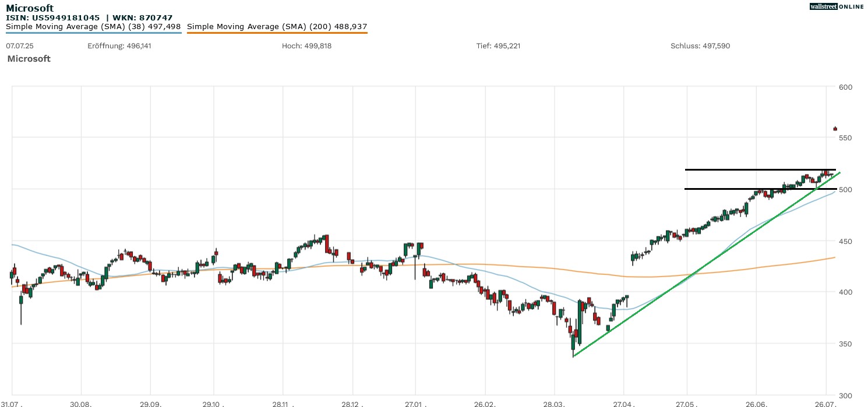Image resolution: width=868 pixels, height=407 pixels.
Task: Click the 27.01. date axis label
Action: (415, 404)
